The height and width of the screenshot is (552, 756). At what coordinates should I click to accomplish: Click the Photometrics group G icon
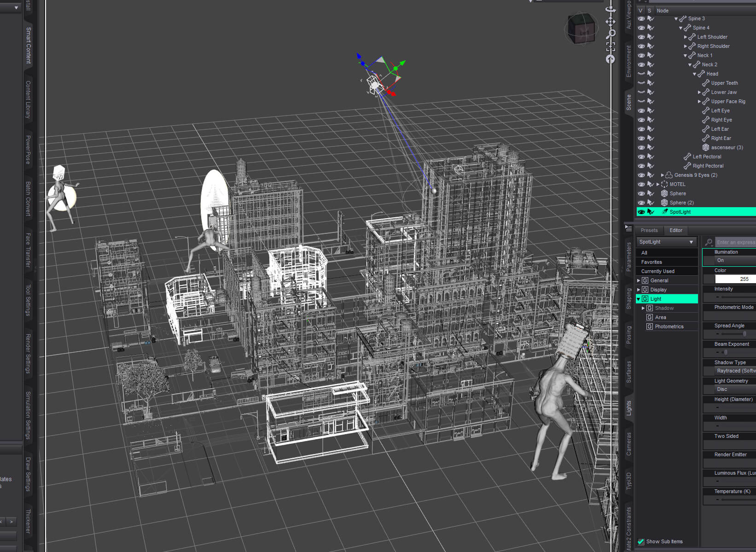tap(649, 326)
